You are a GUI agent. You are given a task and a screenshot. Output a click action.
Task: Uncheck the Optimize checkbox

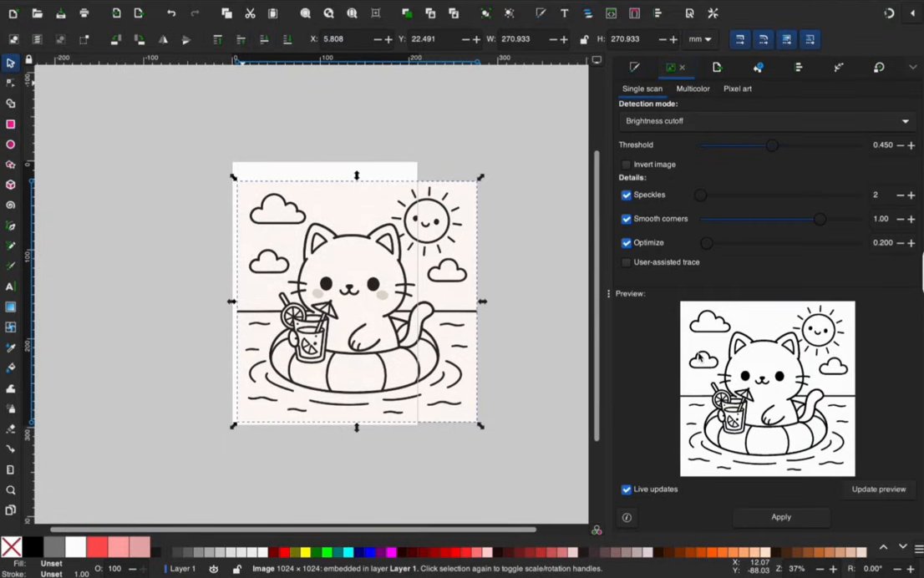coord(626,243)
